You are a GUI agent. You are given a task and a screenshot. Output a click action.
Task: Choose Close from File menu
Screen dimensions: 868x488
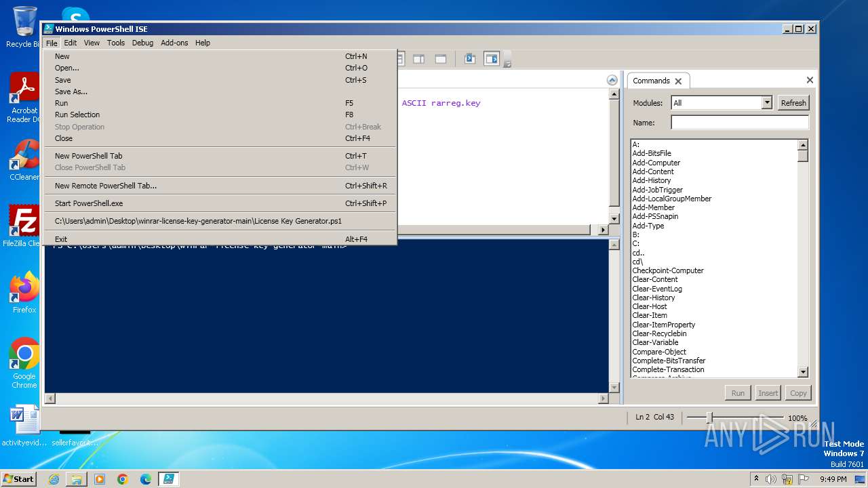coord(220,138)
